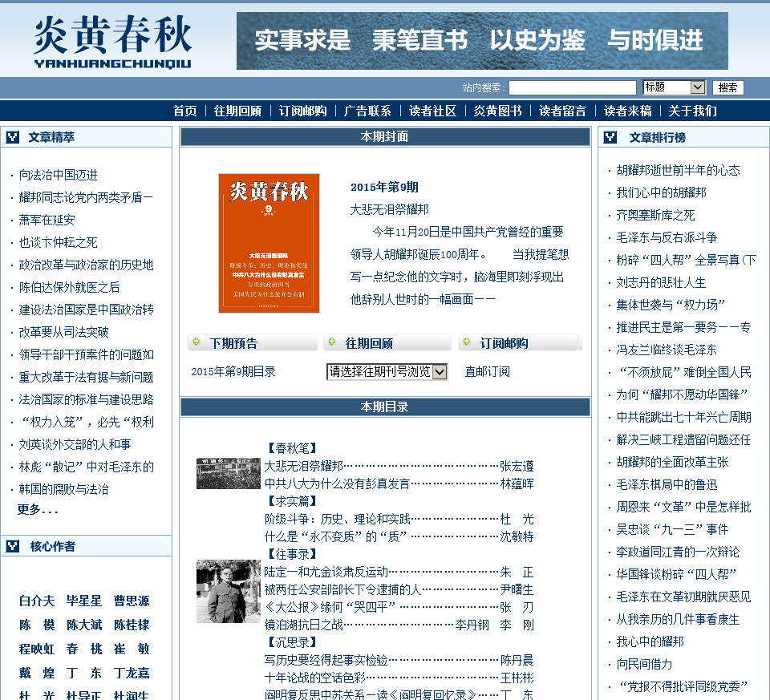Viewport: 770px width, 700px height.
Task: Open 读者留言 in the navigation bar
Action: tap(563, 111)
